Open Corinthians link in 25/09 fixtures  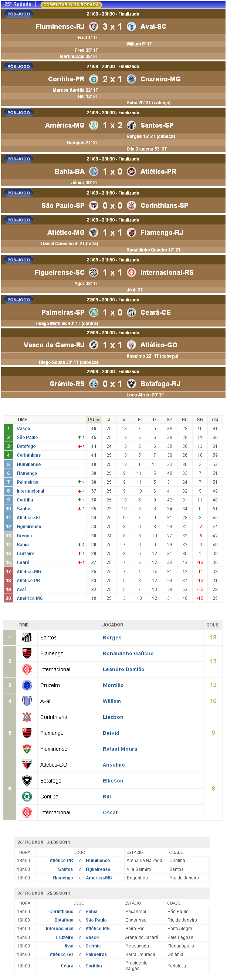(61, 912)
